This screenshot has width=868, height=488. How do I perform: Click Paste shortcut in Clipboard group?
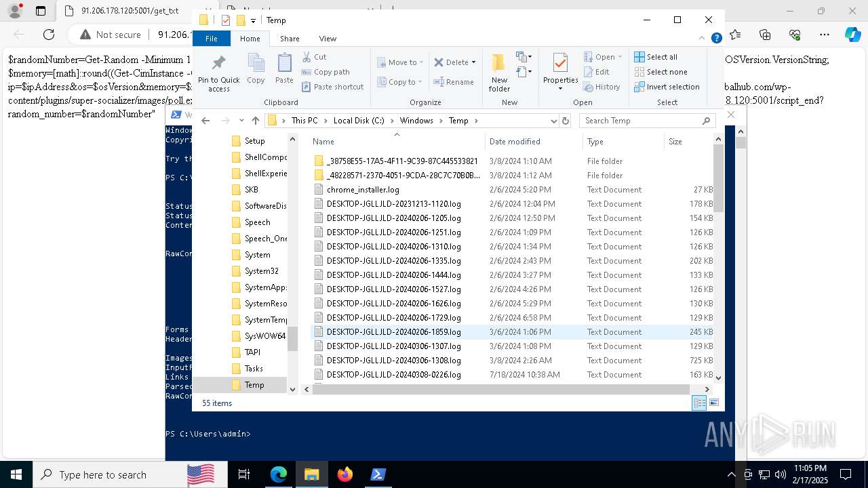[333, 87]
